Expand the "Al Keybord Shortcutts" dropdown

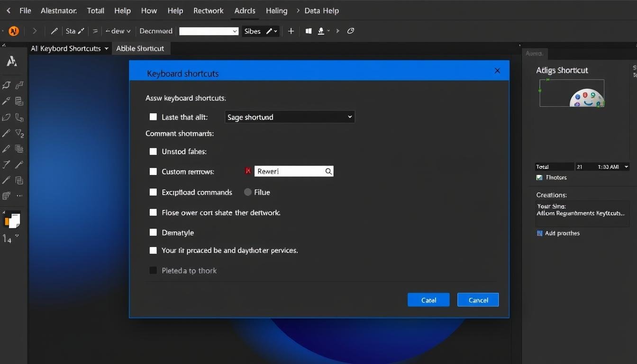70,48
